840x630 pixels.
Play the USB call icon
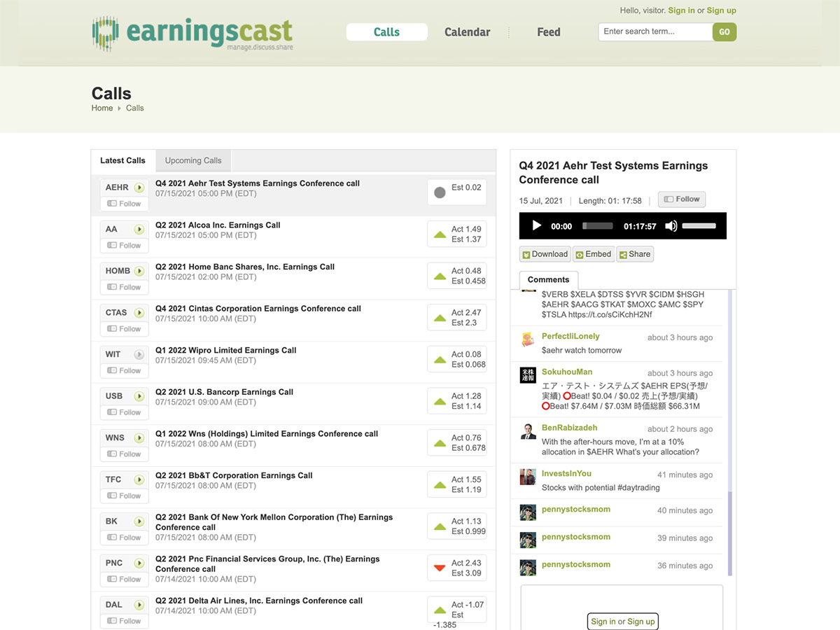pos(139,396)
